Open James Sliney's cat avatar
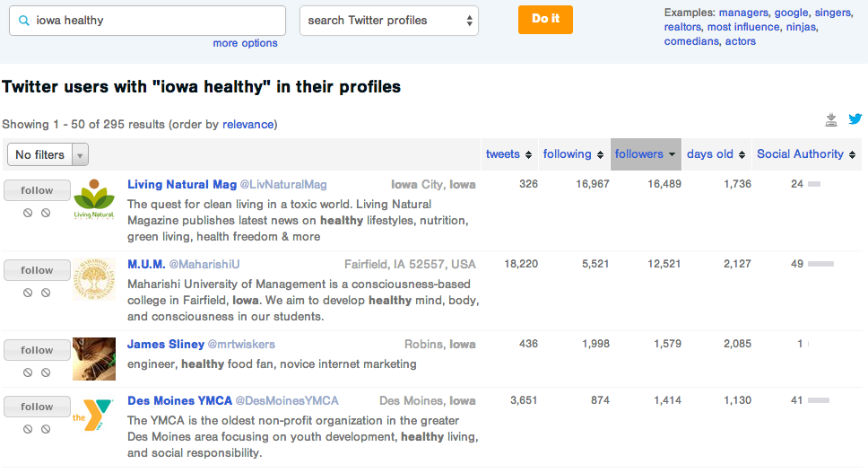Image resolution: width=868 pixels, height=473 pixels. coord(94,359)
